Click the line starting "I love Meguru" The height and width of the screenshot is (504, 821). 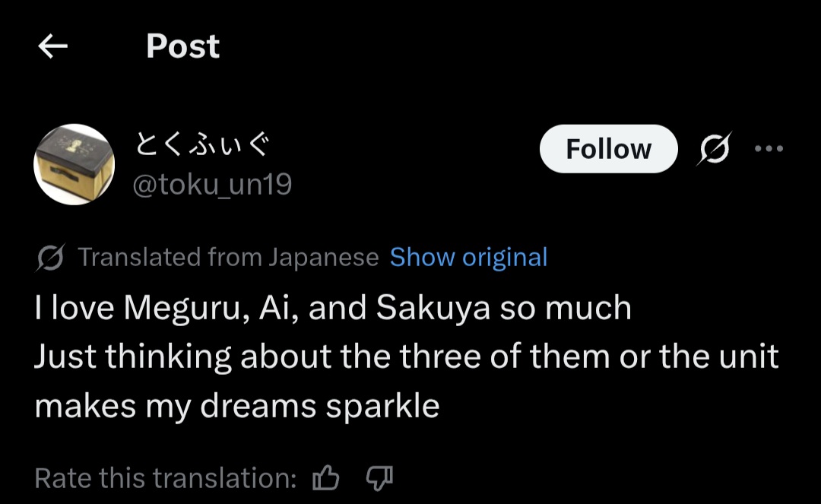332,308
